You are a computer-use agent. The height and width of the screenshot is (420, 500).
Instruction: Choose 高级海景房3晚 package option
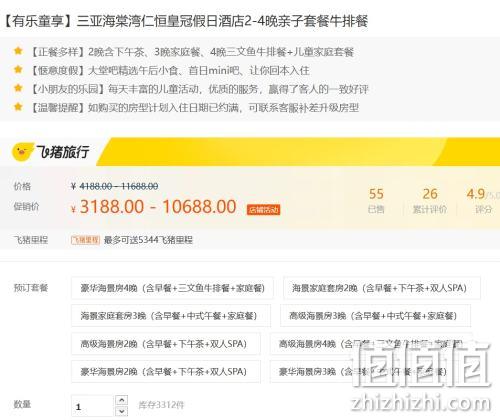(375, 316)
